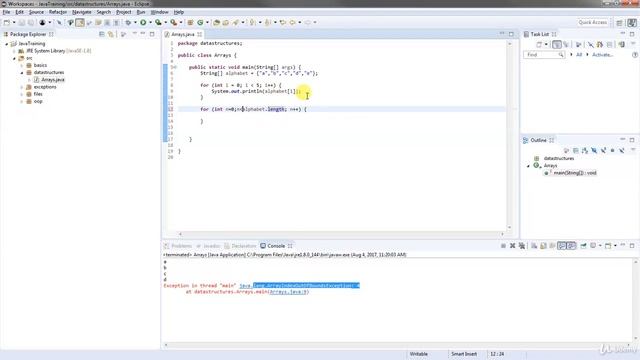Click the New file toolbar icon
Image resolution: width=640 pixels, height=360 pixels.
coord(7,22)
